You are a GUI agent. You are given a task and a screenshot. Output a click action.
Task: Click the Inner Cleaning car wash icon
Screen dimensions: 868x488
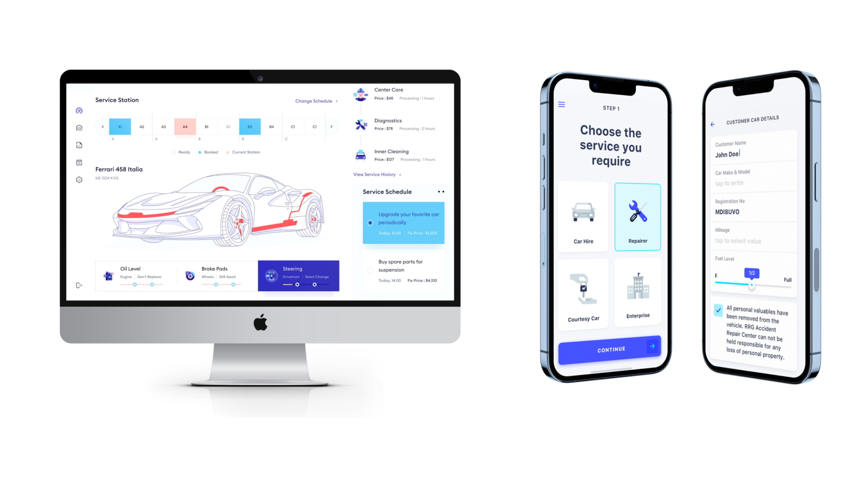point(360,155)
